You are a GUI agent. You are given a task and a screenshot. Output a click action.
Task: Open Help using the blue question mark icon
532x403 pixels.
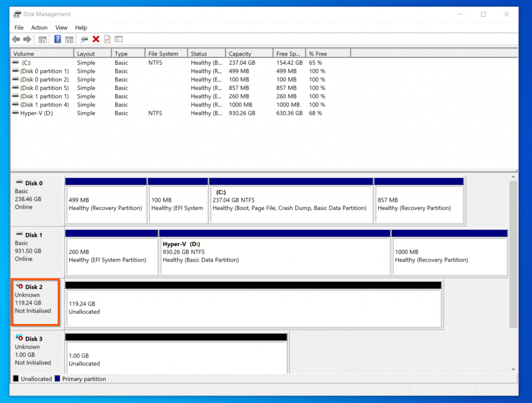57,39
